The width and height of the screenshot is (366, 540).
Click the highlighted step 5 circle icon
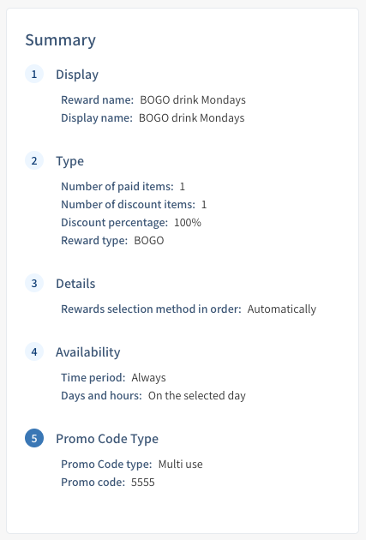click(x=34, y=438)
